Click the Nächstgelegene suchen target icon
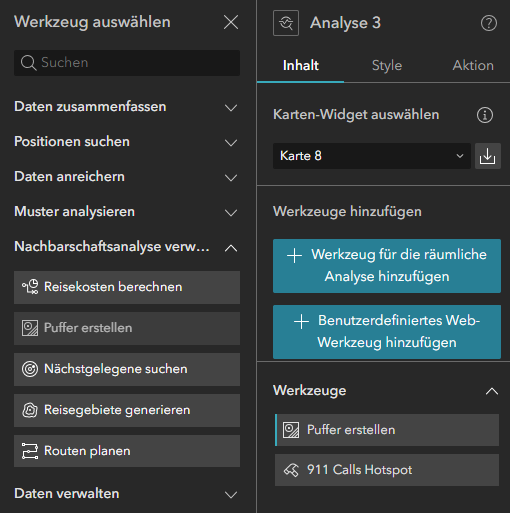 [30, 369]
